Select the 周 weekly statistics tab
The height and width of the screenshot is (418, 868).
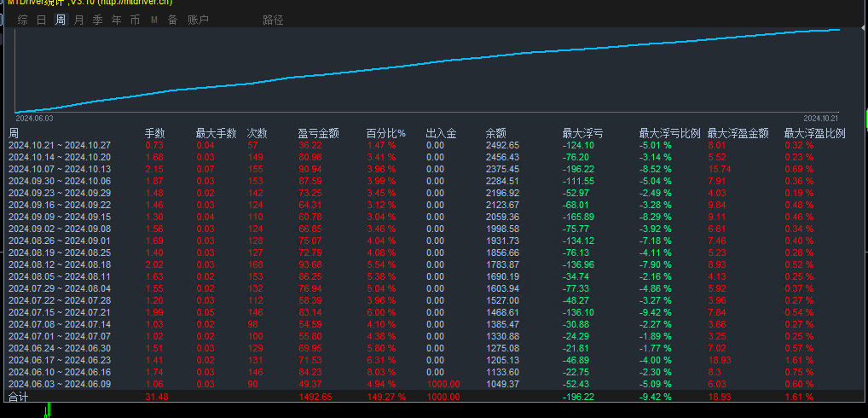[61, 20]
